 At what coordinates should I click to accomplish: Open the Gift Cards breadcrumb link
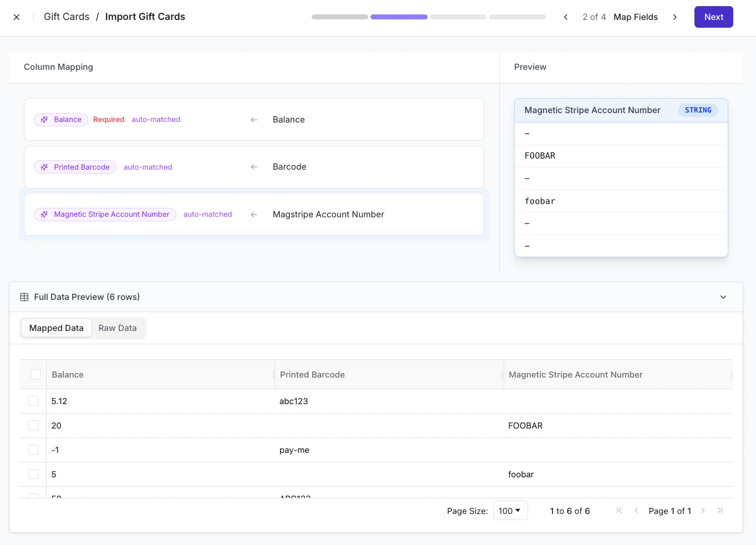tap(67, 17)
